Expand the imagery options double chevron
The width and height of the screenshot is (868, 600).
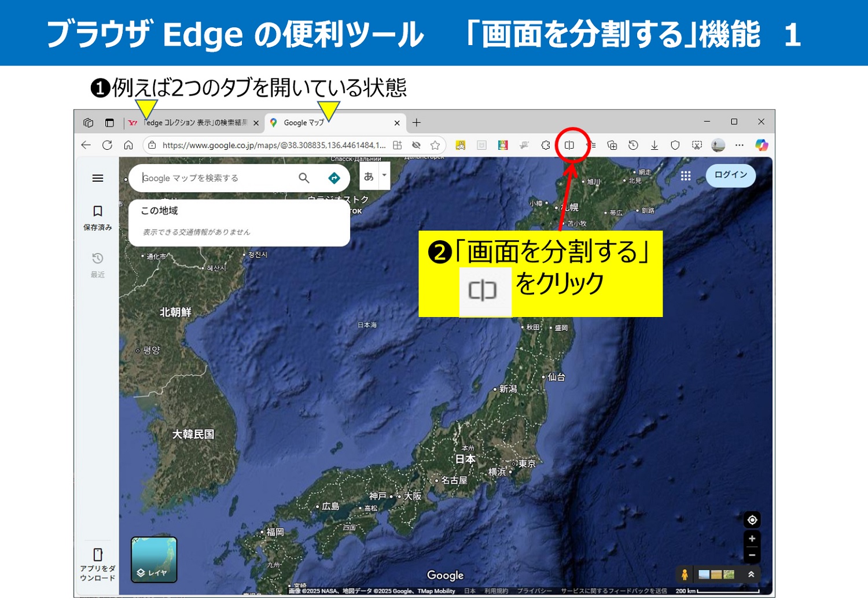click(751, 575)
